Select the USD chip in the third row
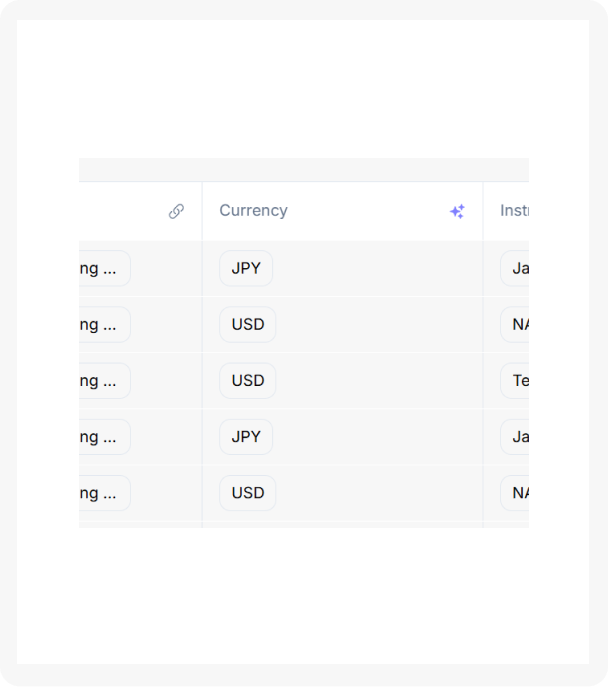 248,380
